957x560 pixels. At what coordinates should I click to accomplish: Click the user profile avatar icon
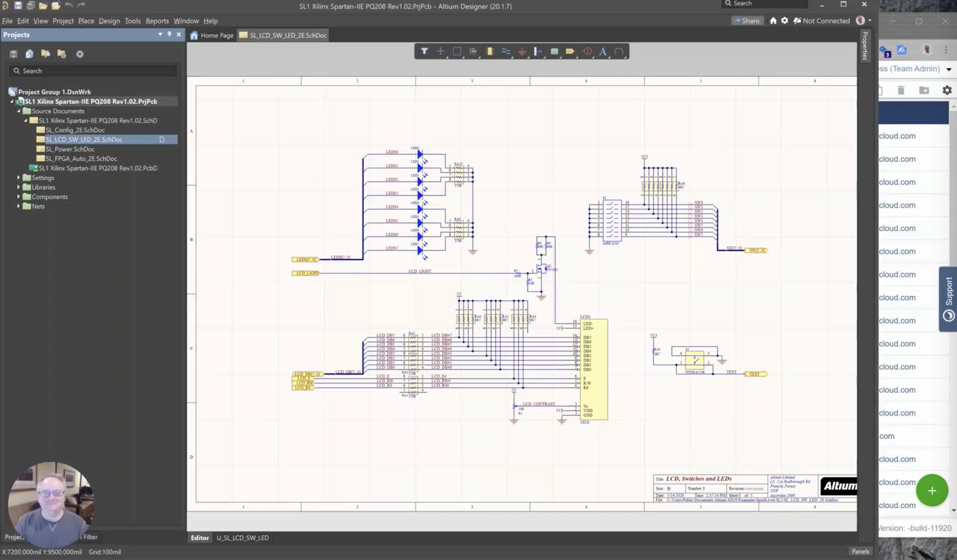(860, 21)
